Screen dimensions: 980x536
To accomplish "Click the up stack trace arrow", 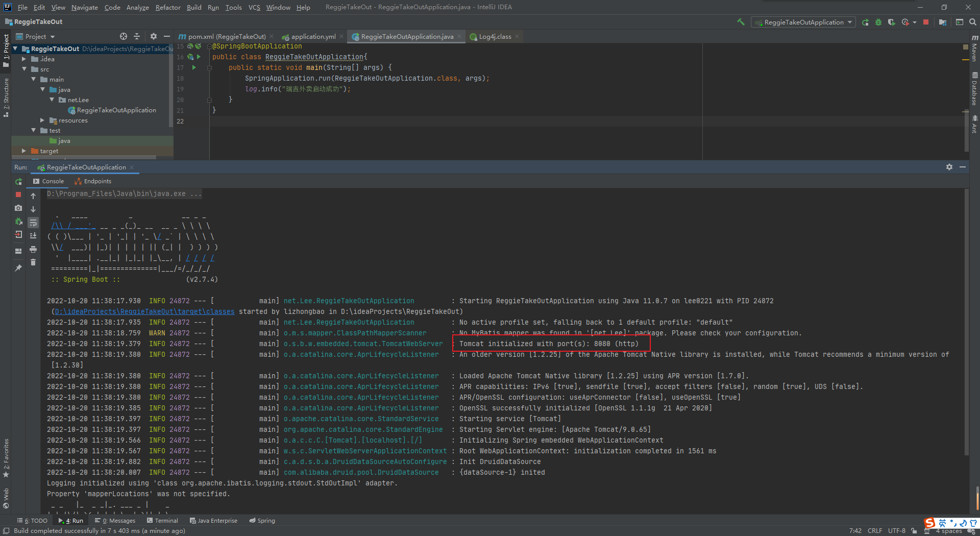I will (x=33, y=196).
